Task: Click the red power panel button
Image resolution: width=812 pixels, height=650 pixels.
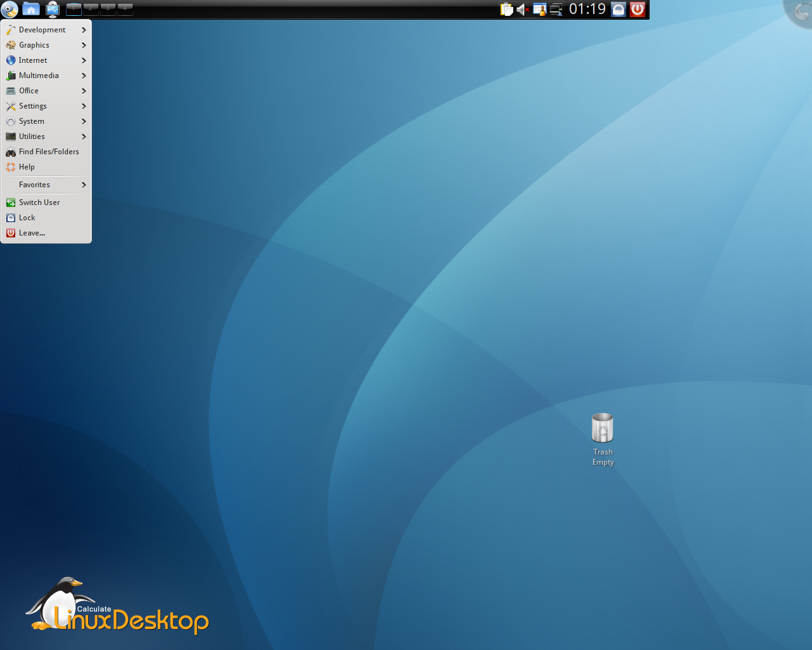Action: tap(638, 9)
